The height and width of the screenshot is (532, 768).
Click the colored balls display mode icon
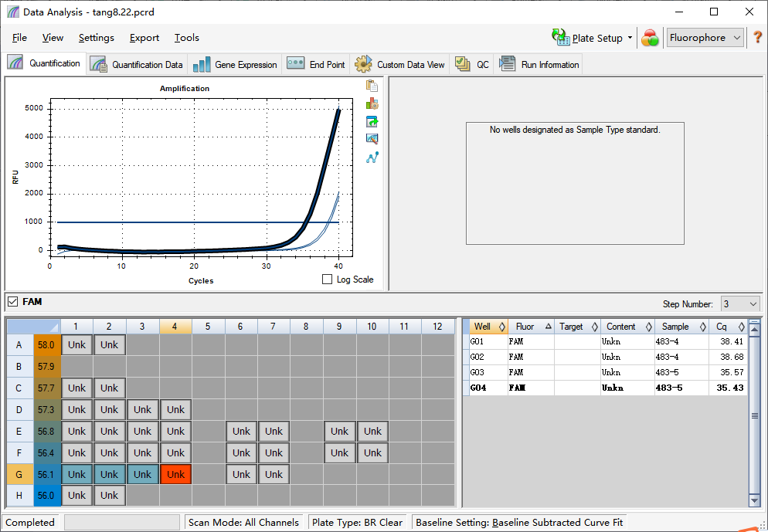click(x=650, y=38)
